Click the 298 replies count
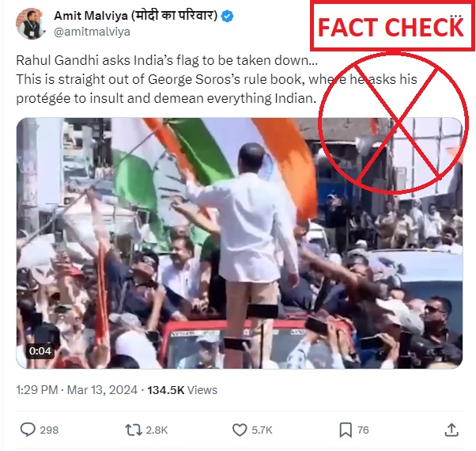Viewport: 476px width, 451px height. (49, 430)
